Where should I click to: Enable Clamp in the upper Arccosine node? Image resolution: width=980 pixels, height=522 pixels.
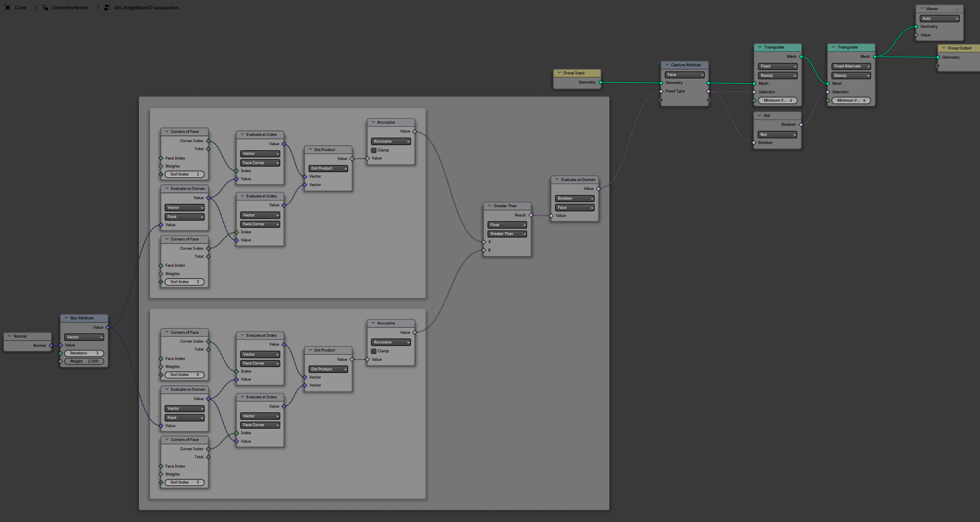(x=374, y=150)
